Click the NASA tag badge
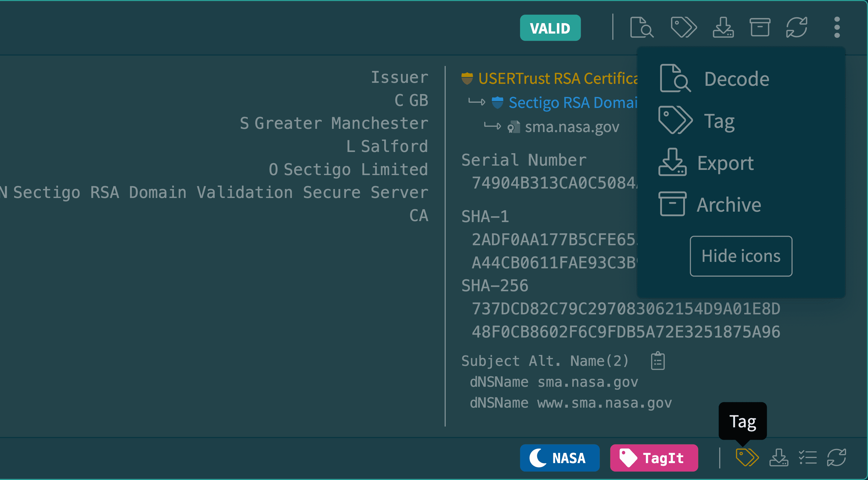 559,458
